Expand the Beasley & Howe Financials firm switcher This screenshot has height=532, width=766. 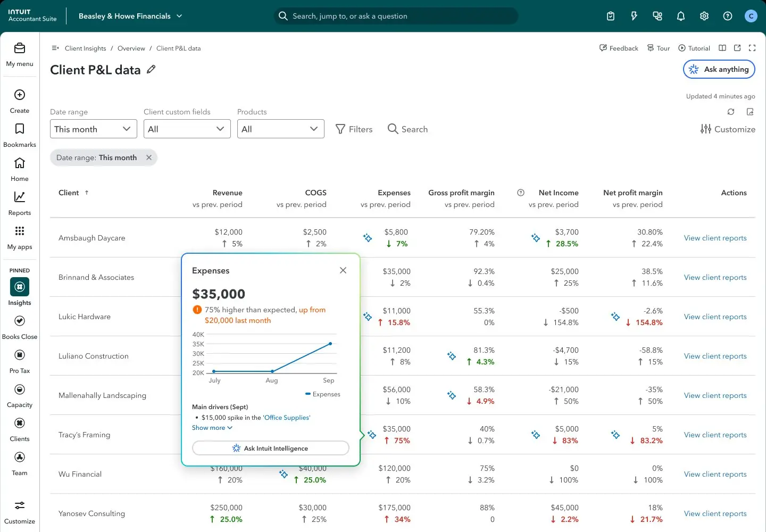(x=130, y=16)
